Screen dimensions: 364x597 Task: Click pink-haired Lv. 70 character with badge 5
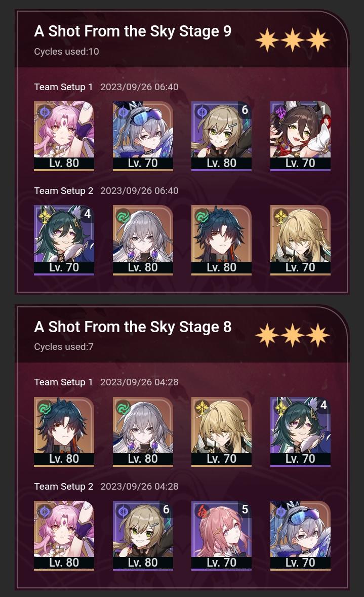coord(221,536)
